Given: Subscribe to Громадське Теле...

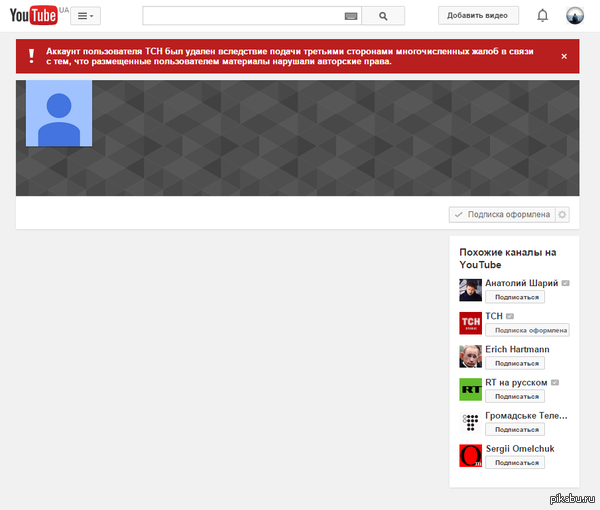Looking at the screenshot, I should [x=515, y=429].
